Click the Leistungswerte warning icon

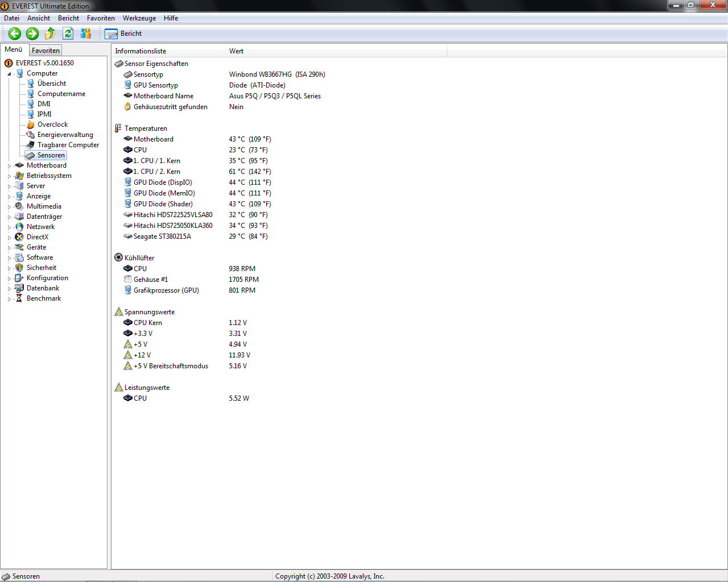[x=118, y=388]
